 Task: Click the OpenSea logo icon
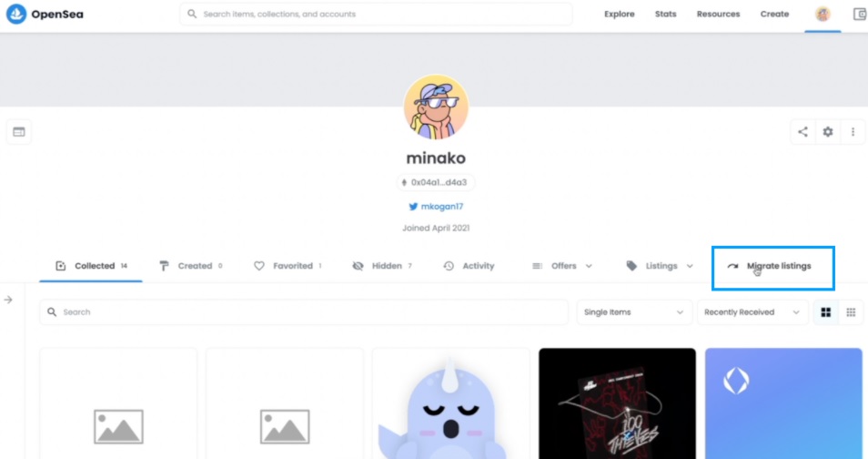pos(16,14)
